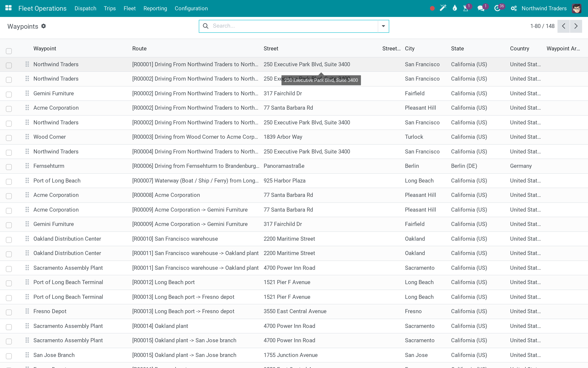Click the magic wand icon in the top bar
This screenshot has height=368, width=588.
coord(443,8)
